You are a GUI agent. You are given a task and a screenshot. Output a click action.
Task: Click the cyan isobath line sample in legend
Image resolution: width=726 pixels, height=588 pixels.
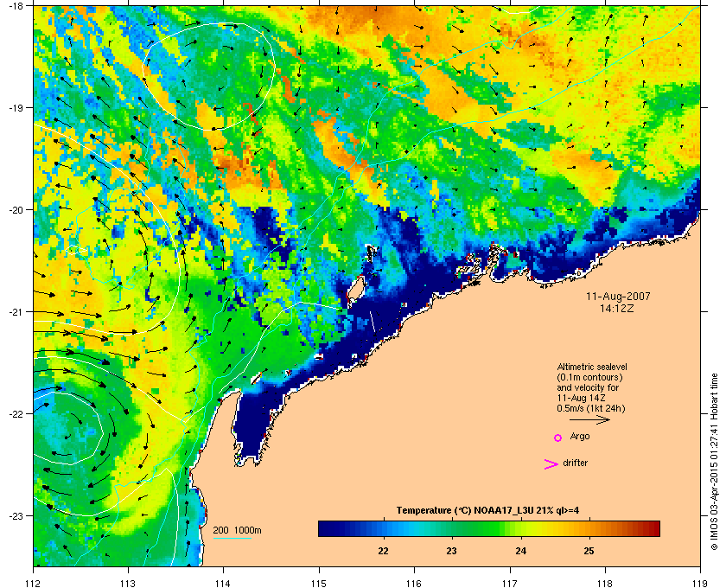tap(232, 538)
